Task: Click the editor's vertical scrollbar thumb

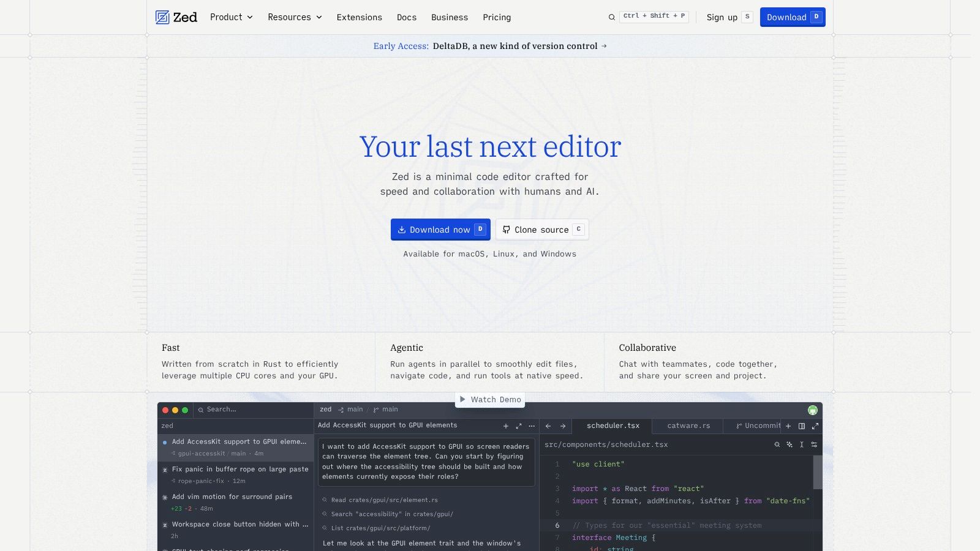Action: (x=818, y=472)
